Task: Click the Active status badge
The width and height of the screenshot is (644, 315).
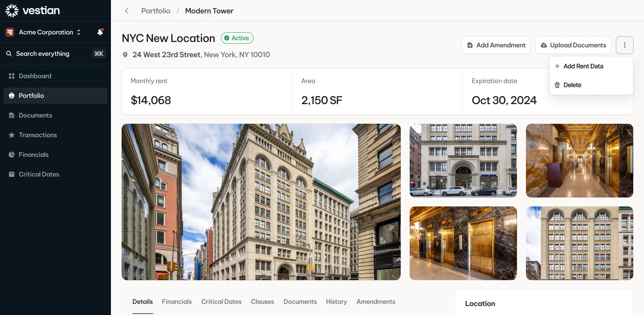Action: click(x=237, y=38)
